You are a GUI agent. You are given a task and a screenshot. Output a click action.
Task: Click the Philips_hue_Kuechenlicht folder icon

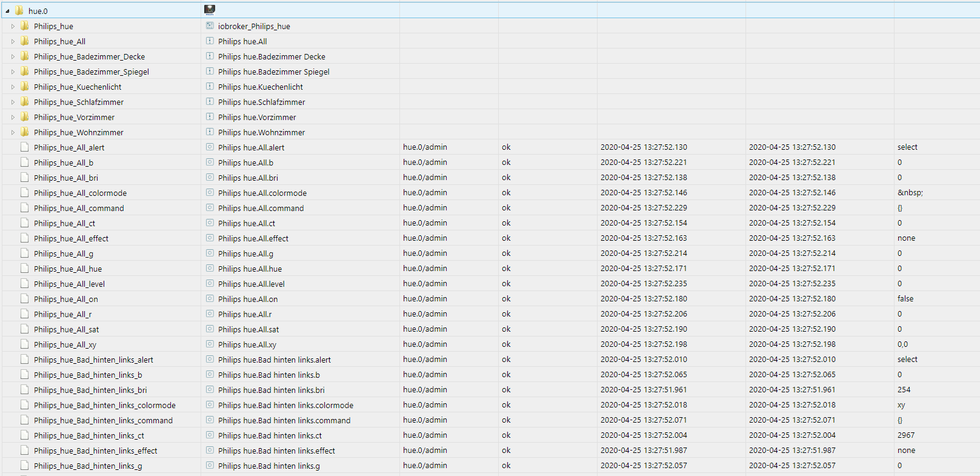pyautogui.click(x=25, y=86)
